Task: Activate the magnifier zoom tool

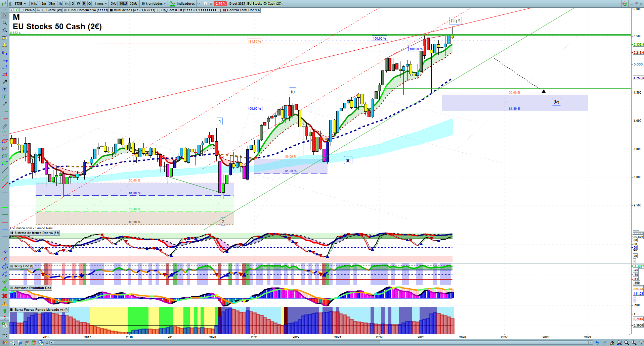Action: pos(5,23)
